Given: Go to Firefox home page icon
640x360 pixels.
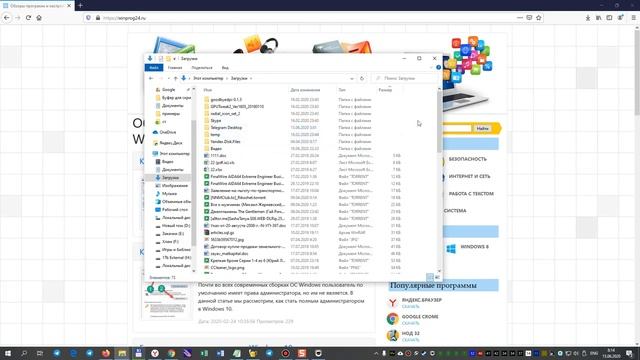Looking at the screenshot, I should tap(39, 18).
